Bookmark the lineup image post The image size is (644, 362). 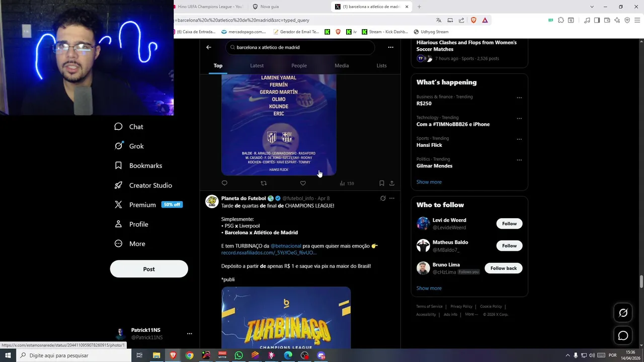point(382,183)
